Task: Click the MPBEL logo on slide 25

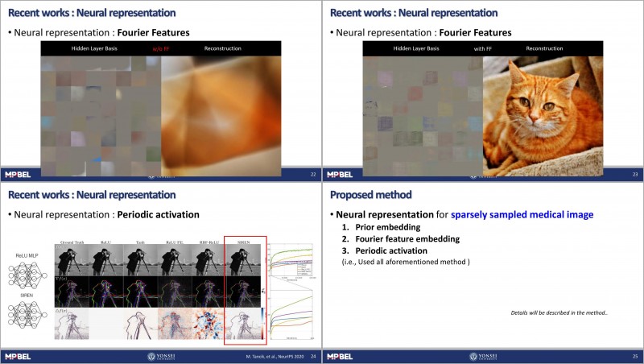Action: click(x=340, y=357)
